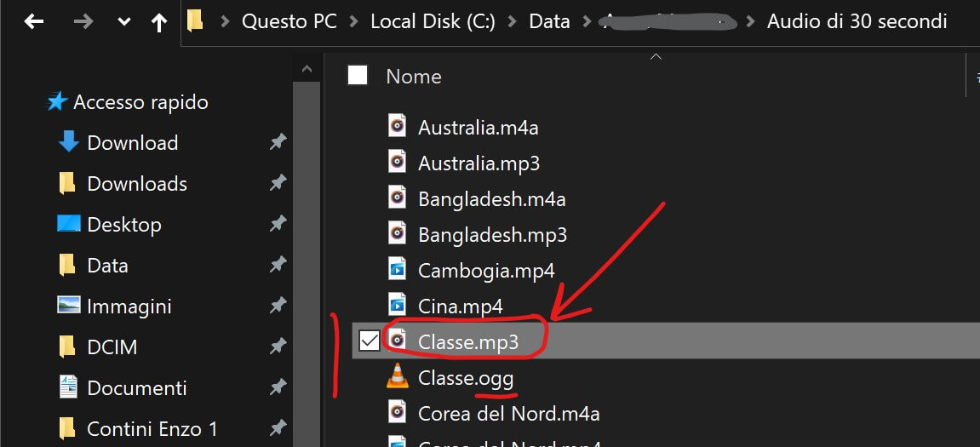Select the Download folder with blue arrow
Image resolution: width=980 pixels, height=447 pixels.
click(x=132, y=143)
